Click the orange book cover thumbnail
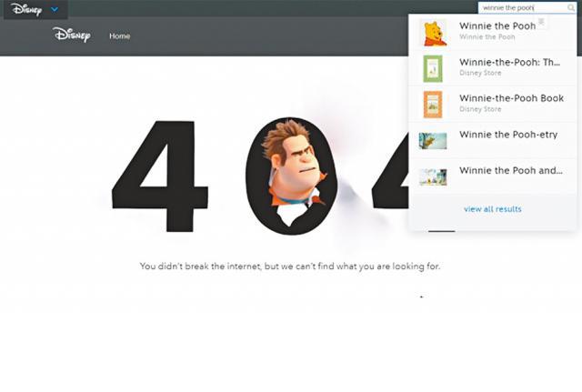This screenshot has height=392, width=582. (x=433, y=105)
